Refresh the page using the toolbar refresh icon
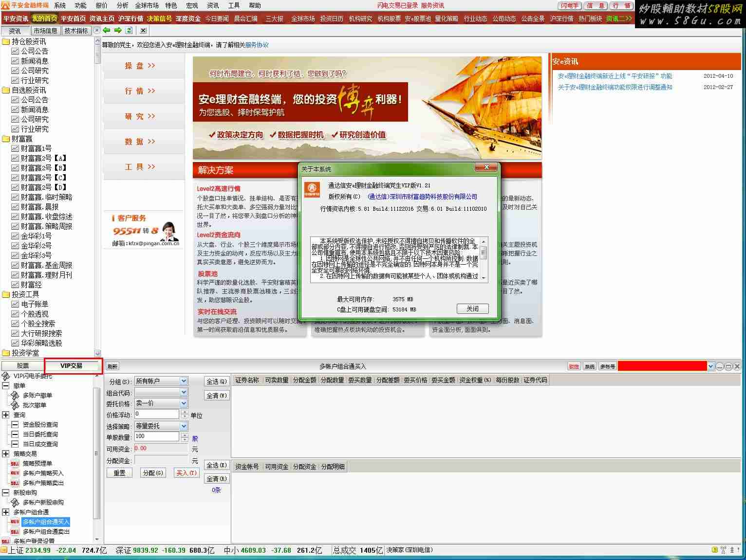The image size is (746, 560). (x=129, y=30)
